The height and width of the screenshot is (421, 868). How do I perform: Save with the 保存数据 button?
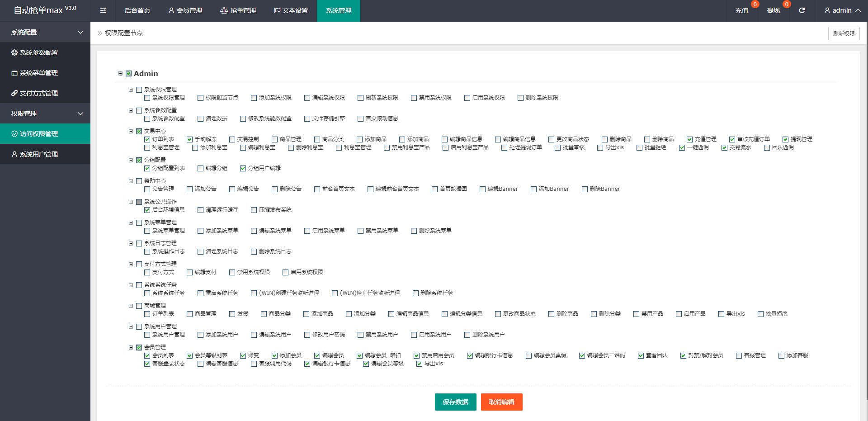click(x=456, y=402)
